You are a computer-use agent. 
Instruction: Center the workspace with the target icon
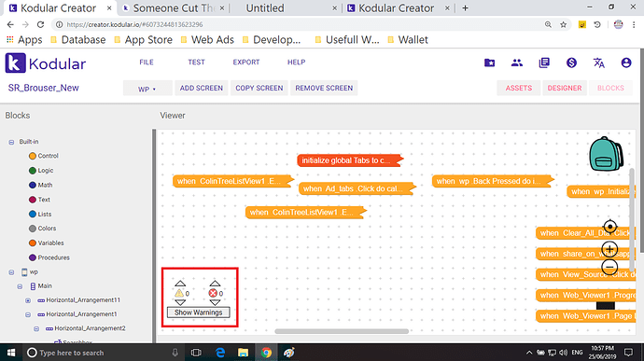tap(609, 227)
